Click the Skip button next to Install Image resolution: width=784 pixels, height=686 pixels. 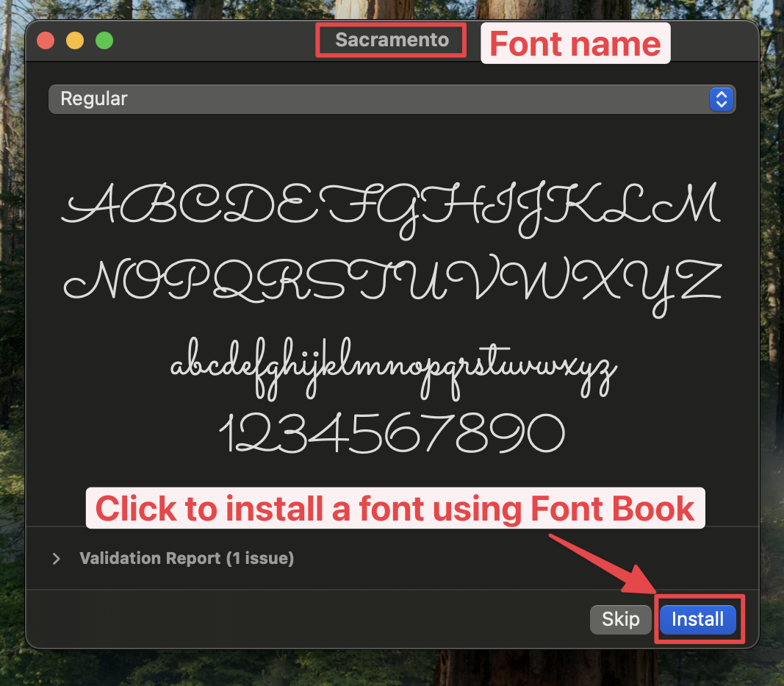pyautogui.click(x=620, y=619)
